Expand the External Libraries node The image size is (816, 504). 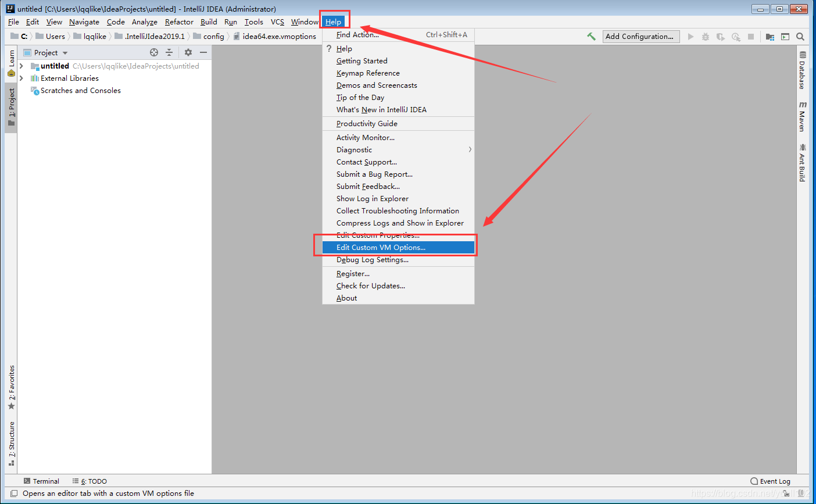click(x=22, y=78)
